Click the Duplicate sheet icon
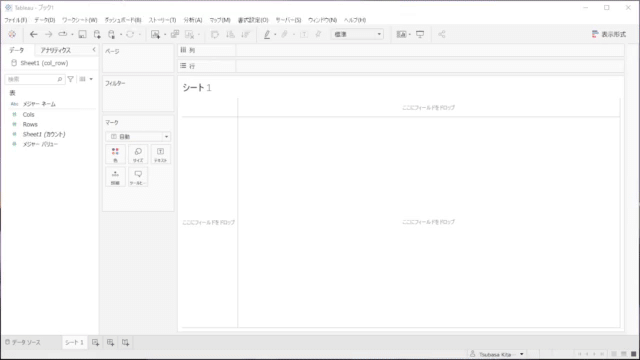 tap(175, 34)
